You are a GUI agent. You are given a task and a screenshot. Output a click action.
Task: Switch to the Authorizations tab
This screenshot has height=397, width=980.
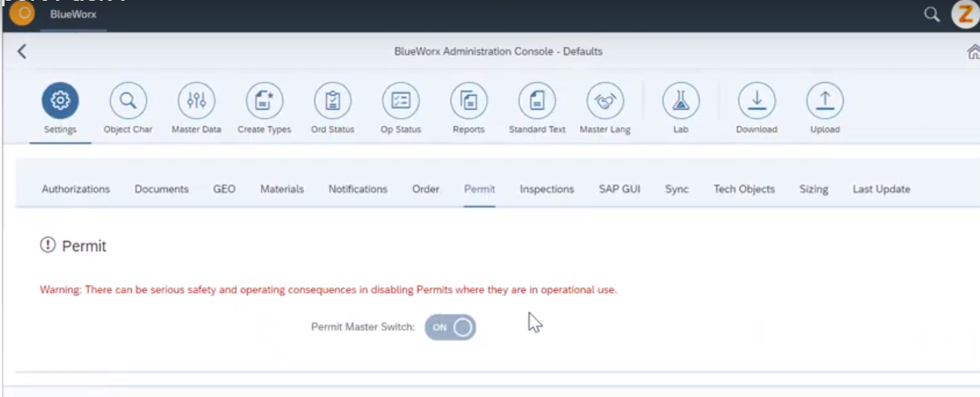point(76,189)
